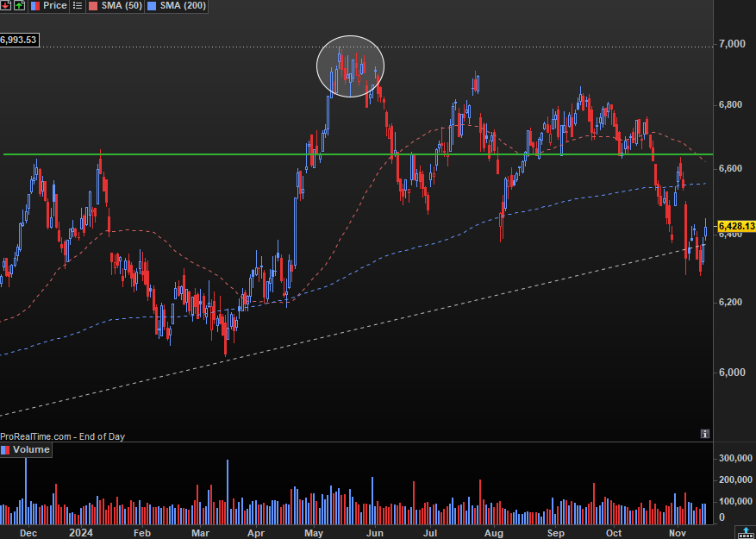Click the blue-red swatch beside Volume

pos(5,450)
